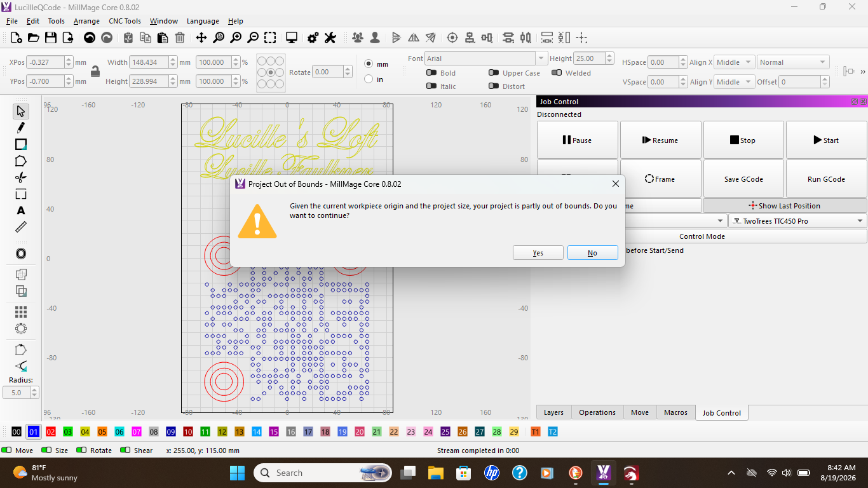Open the Font Arial dropdown
Image resolution: width=868 pixels, height=488 pixels.
[485, 58]
